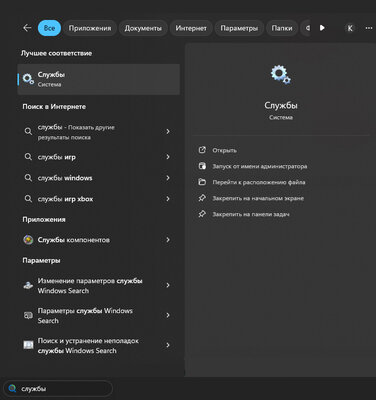This screenshot has height=400, width=376.
Task: Select the 'Все' filter tab
Action: [x=49, y=28]
